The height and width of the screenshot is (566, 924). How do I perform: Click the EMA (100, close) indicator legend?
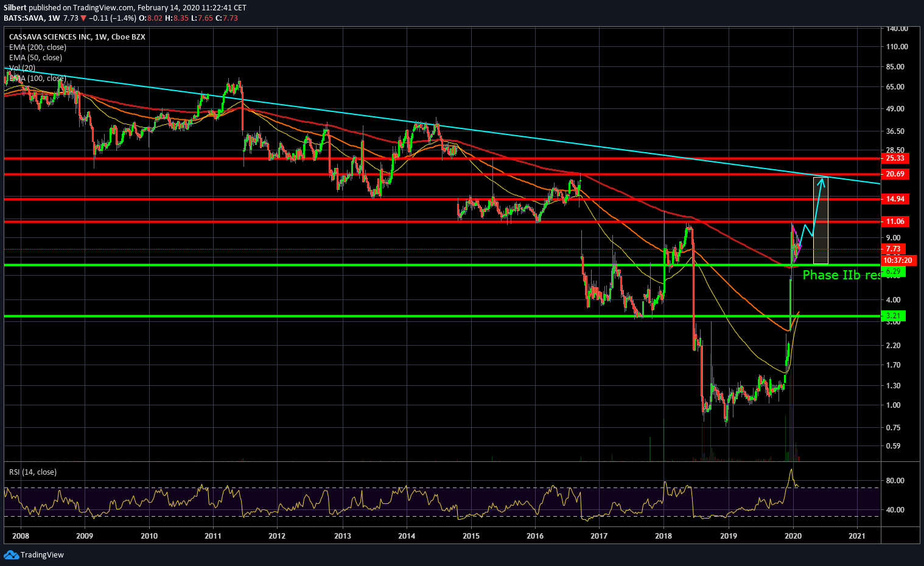38,79
